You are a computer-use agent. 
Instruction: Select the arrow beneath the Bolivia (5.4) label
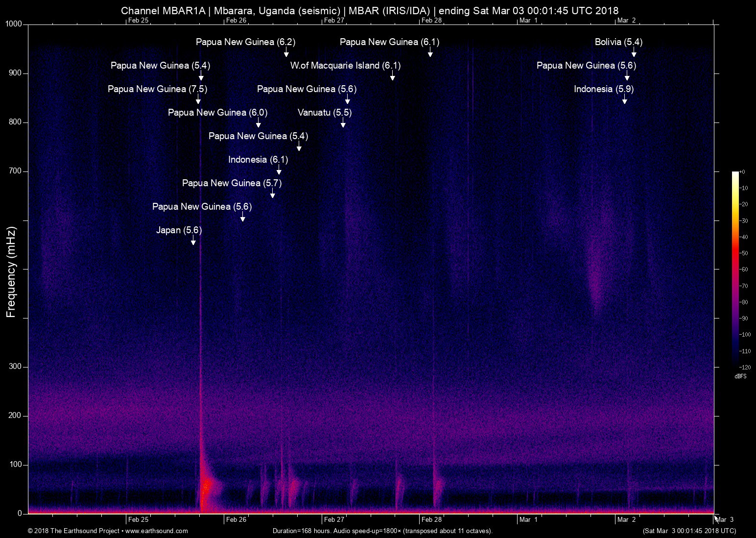pos(634,52)
